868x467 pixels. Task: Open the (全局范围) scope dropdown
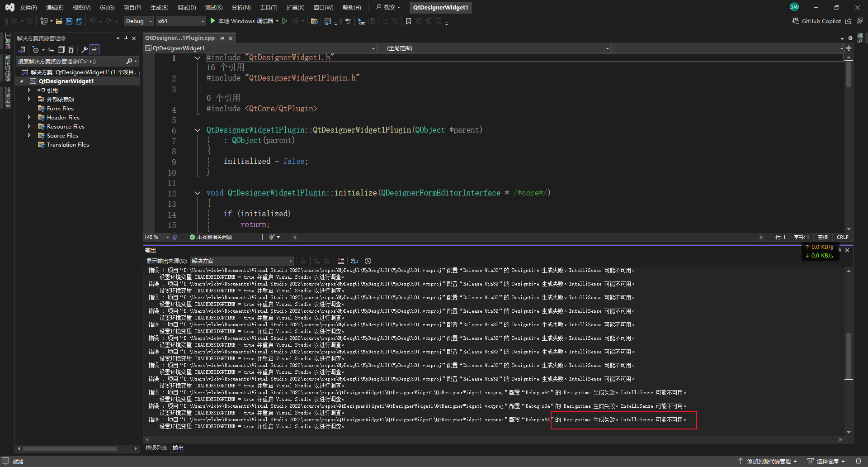495,48
